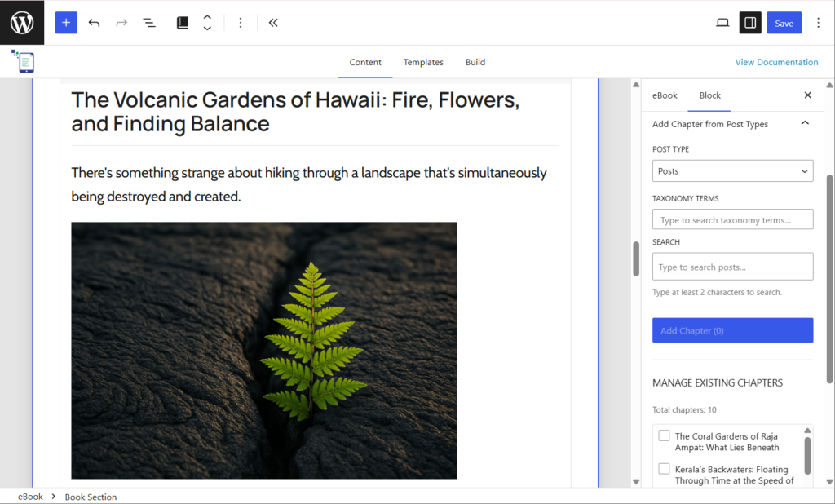Screen dimensions: 835x504
Task: Click the eBook plugin logo icon
Action: (24, 61)
